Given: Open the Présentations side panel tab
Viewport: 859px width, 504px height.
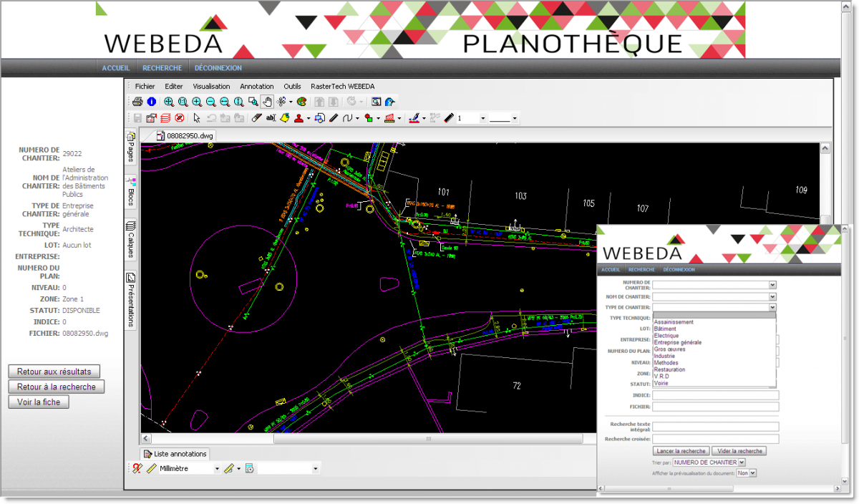Looking at the screenshot, I should (130, 299).
